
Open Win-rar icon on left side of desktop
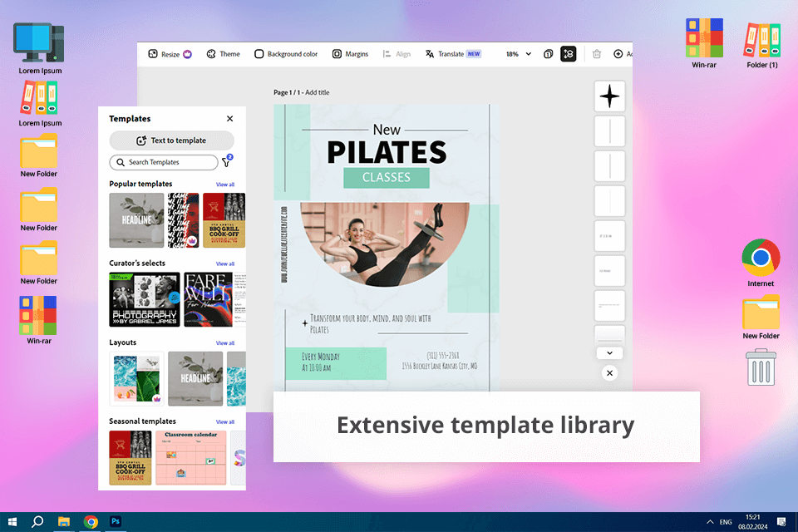(39, 320)
